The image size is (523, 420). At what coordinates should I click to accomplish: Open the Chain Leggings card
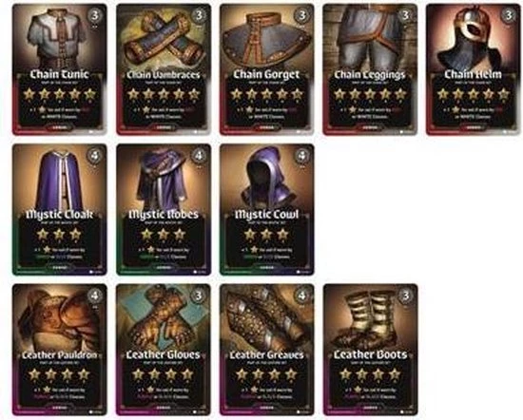(x=370, y=69)
